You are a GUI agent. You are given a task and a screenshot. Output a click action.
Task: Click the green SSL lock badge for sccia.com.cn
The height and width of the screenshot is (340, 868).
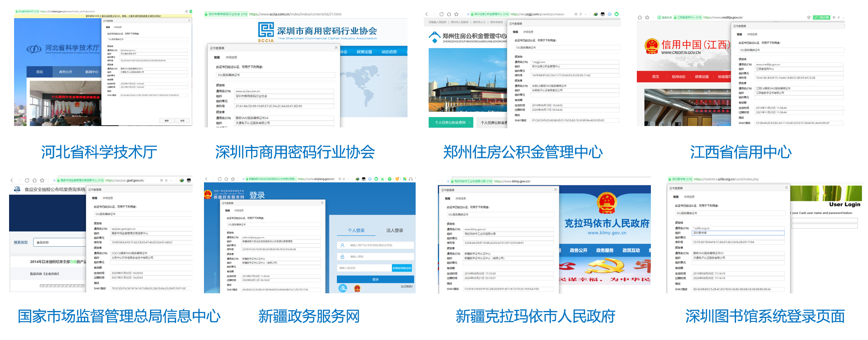(x=226, y=14)
